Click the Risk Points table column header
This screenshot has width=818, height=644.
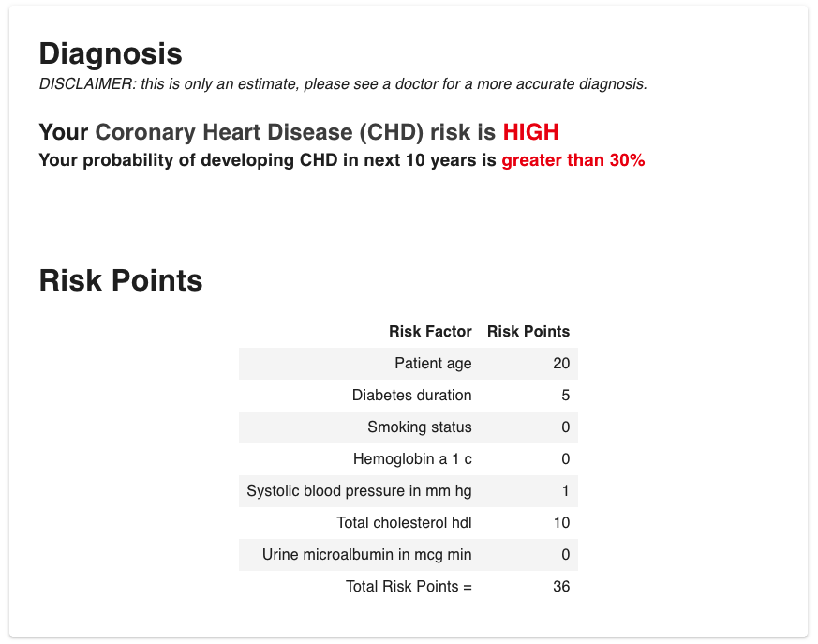528,331
